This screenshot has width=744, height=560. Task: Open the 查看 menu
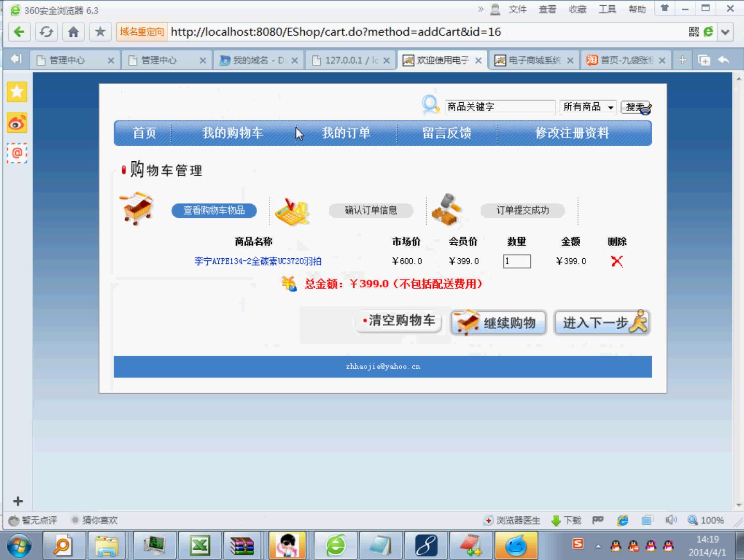[x=548, y=9]
